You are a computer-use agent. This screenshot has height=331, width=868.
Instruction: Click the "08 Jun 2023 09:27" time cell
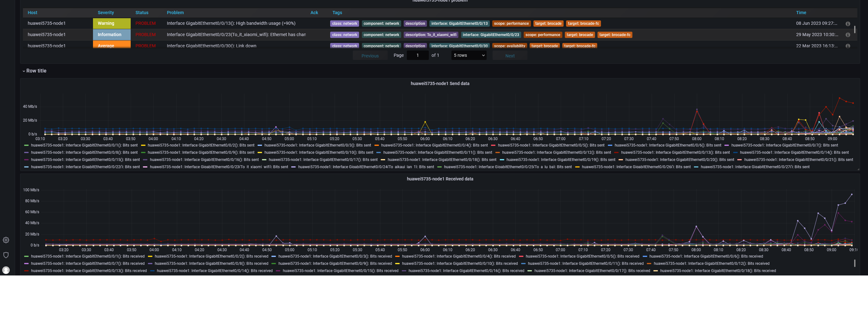tap(816, 23)
